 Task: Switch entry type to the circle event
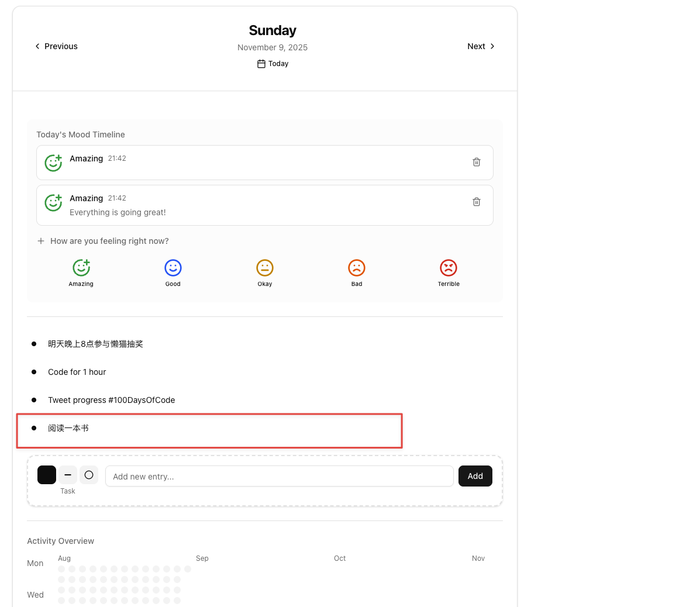click(89, 475)
